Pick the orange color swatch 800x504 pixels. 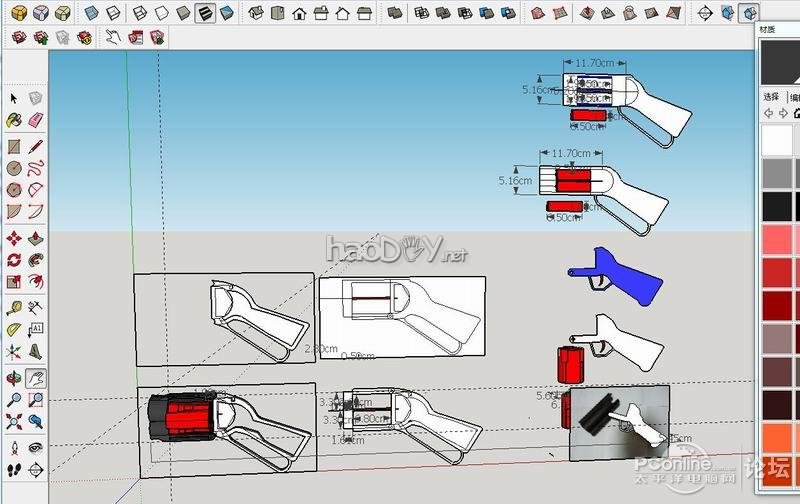tap(776, 438)
